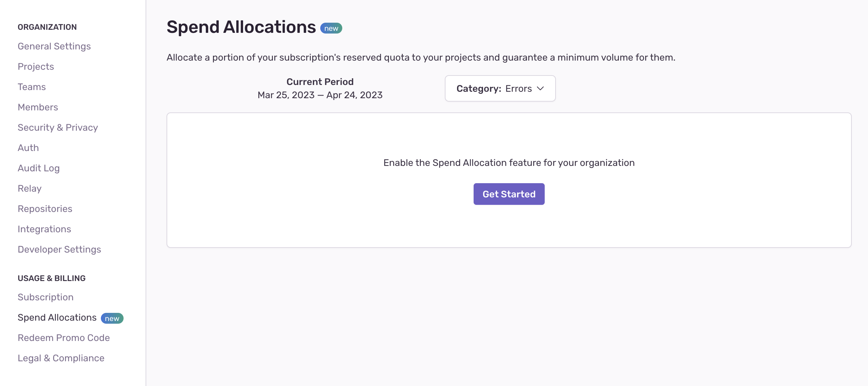Navigate to Legal & Compliance
The image size is (868, 386).
[x=61, y=358]
